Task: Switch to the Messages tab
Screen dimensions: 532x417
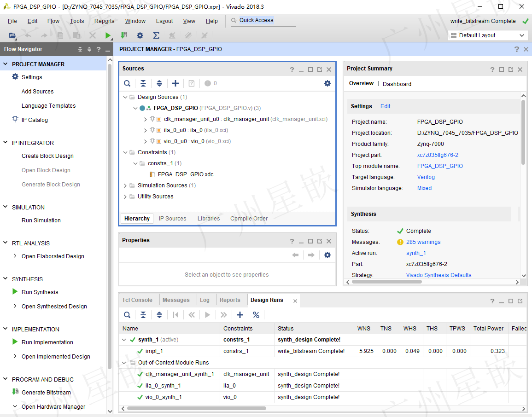Action: (176, 300)
